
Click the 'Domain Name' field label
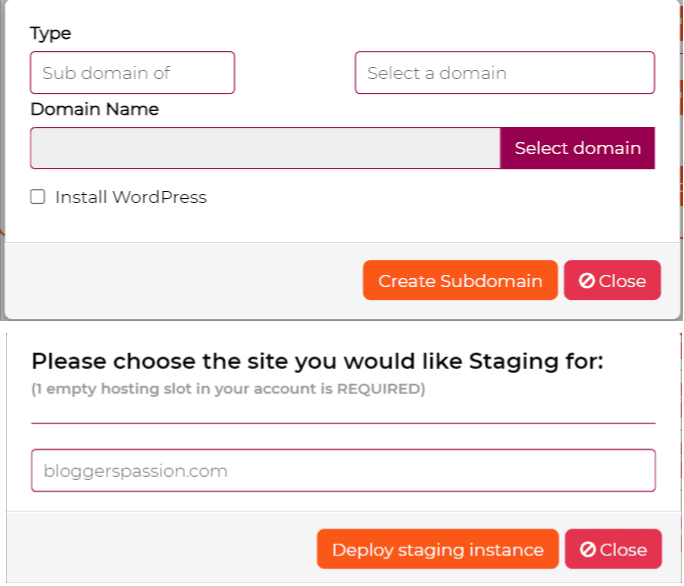coord(95,109)
